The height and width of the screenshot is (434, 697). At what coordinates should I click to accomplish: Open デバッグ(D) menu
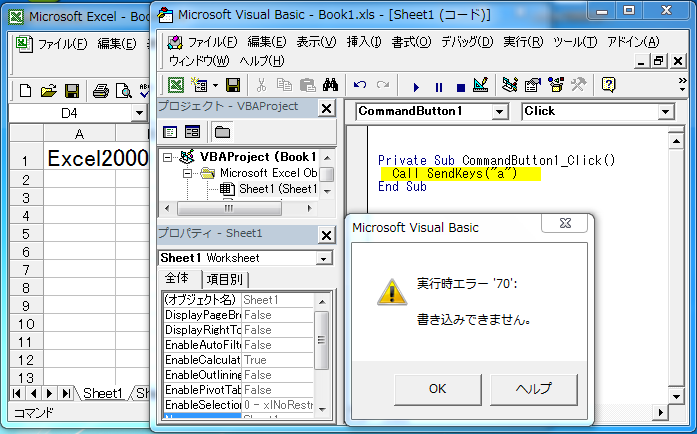[x=467, y=42]
